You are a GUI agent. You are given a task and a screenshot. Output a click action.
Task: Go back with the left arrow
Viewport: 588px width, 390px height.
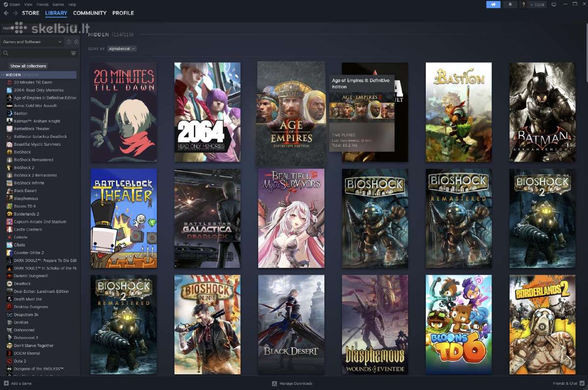pos(6,13)
